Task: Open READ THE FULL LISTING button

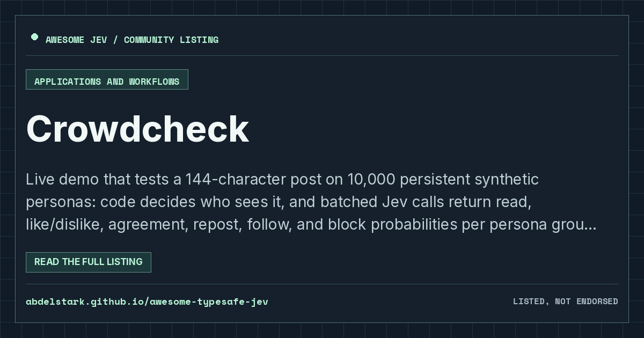Action: coord(89,262)
